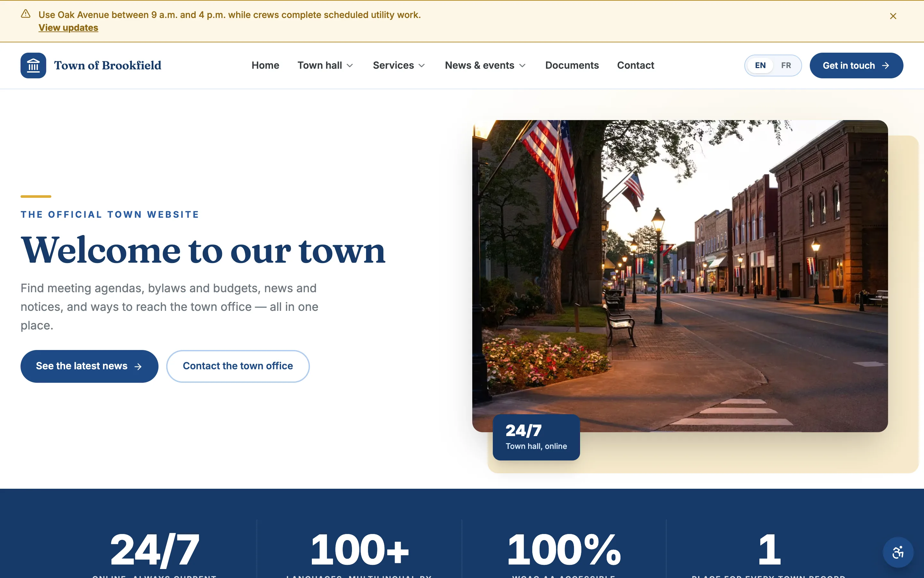Dismiss the utility work alert banner

[893, 16]
